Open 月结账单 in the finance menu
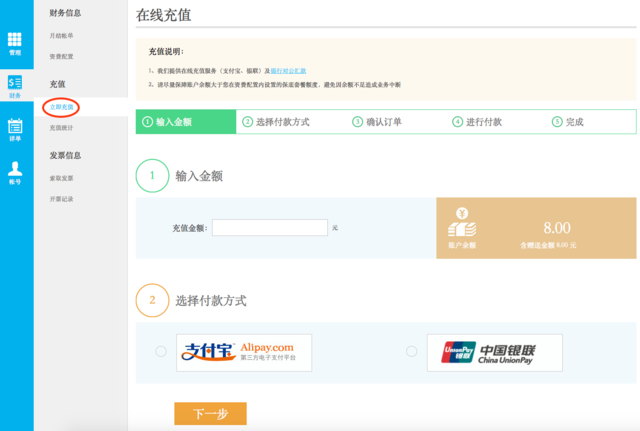The image size is (640, 431). [x=61, y=36]
